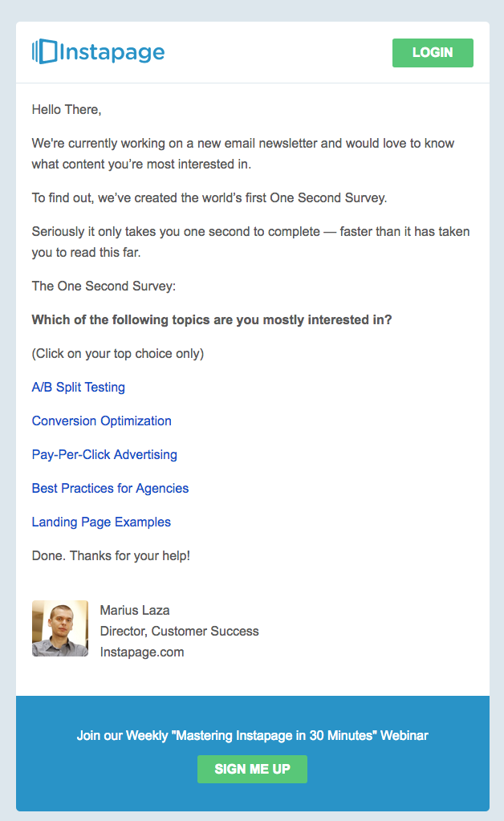Pick the Pay-Per-Click Advertising option
The width and height of the screenshot is (504, 821).
pos(104,454)
